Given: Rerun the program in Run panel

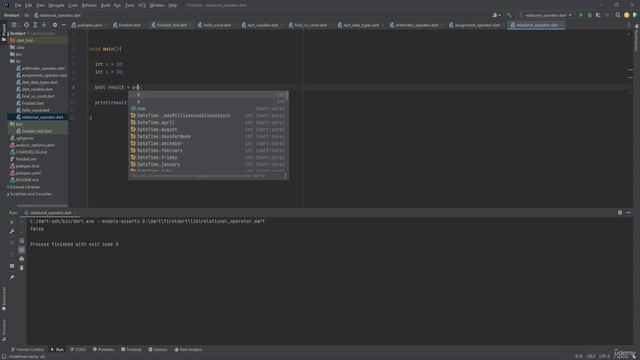Looking at the screenshot, I should tap(12, 222).
